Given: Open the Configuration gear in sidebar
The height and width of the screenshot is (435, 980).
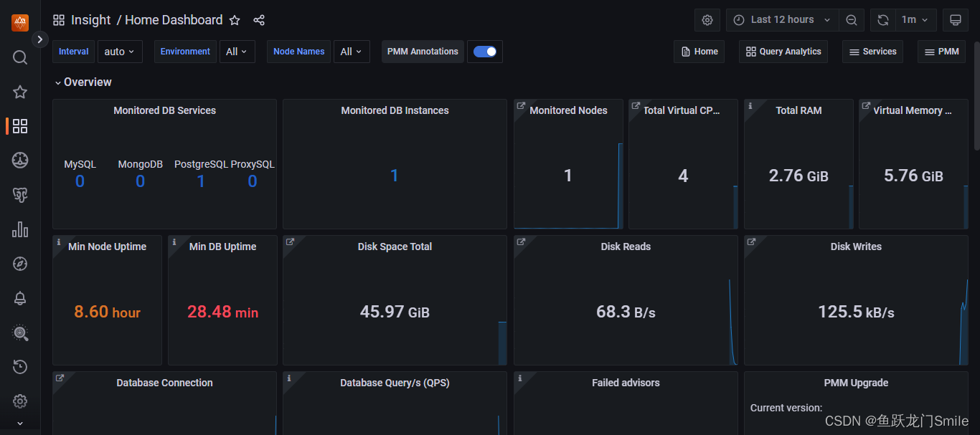Looking at the screenshot, I should [x=20, y=401].
